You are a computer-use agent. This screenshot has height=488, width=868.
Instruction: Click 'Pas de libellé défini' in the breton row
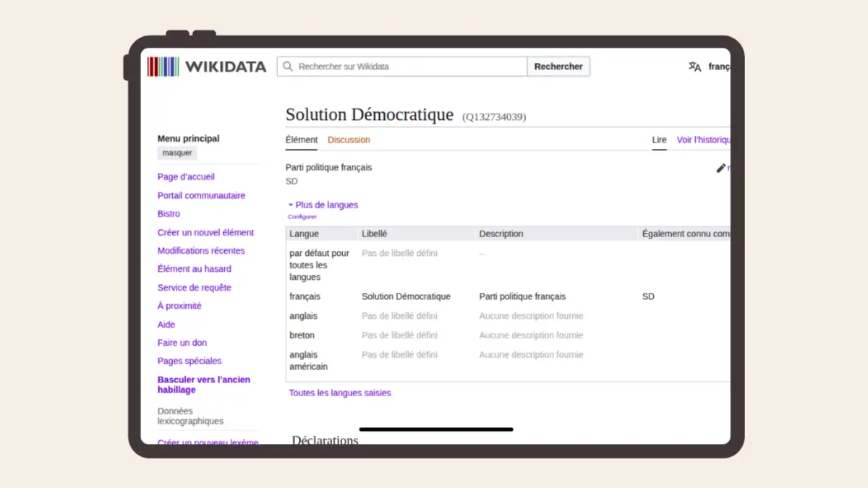pyautogui.click(x=399, y=335)
